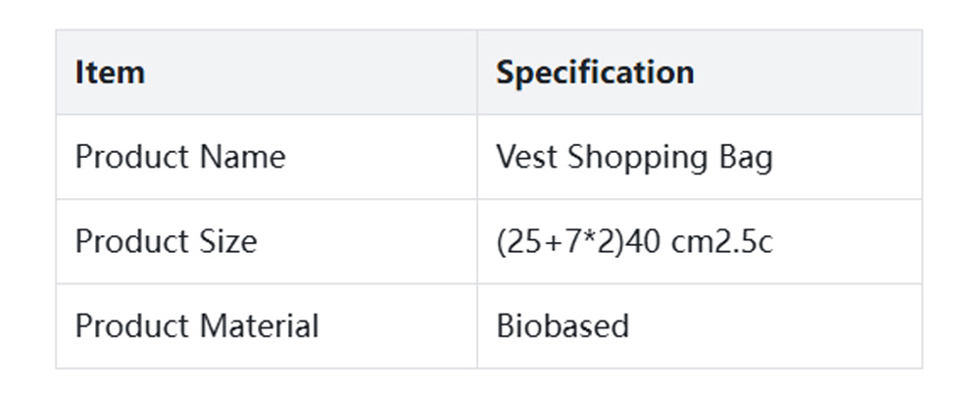Click the word "Vest" in the table
Viewport: 980px width, 400px height.
[x=527, y=157]
